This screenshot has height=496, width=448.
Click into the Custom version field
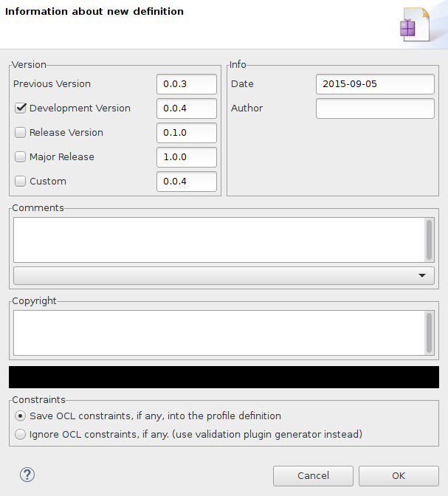coord(187,182)
